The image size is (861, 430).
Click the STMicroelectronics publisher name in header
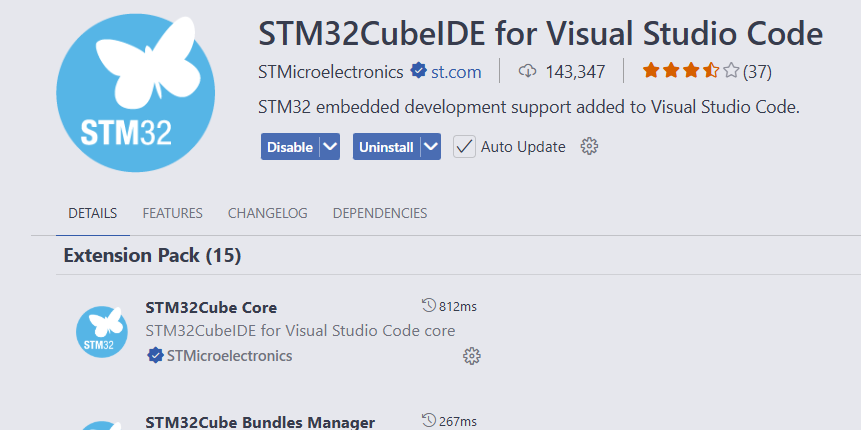[331, 72]
